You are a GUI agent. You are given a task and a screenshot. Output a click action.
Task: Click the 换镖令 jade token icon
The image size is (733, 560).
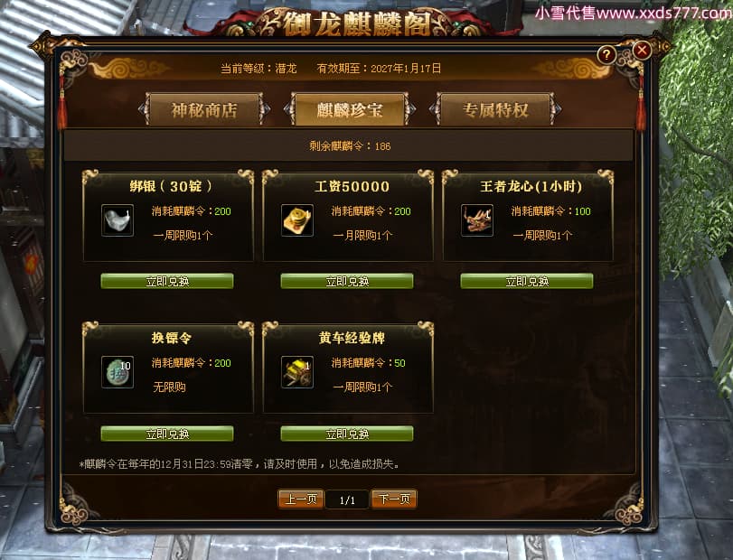click(117, 372)
